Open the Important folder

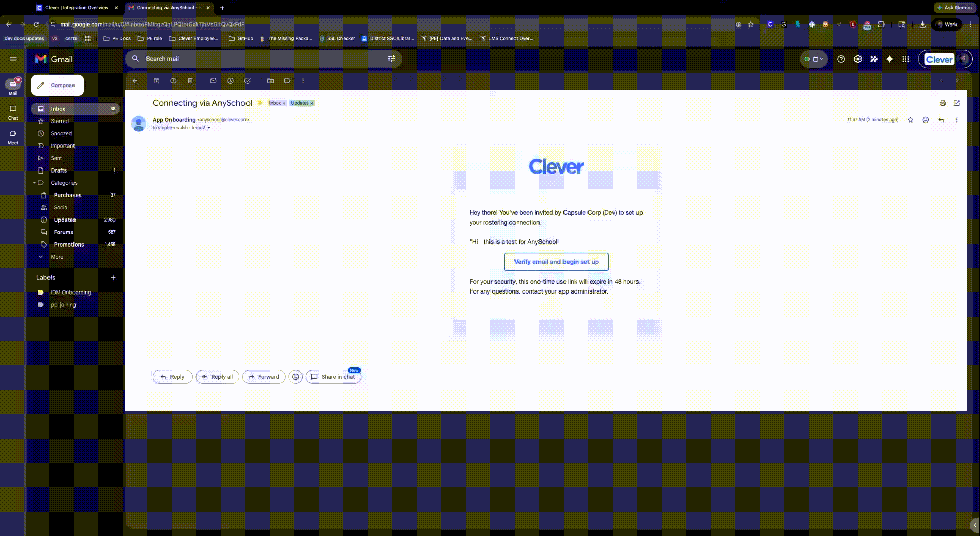pos(76,146)
